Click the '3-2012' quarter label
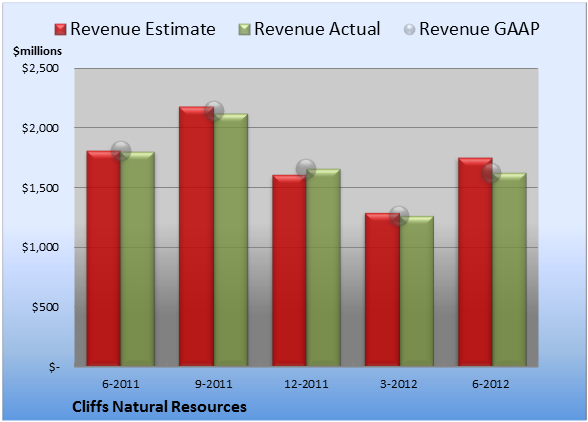 (x=399, y=384)
